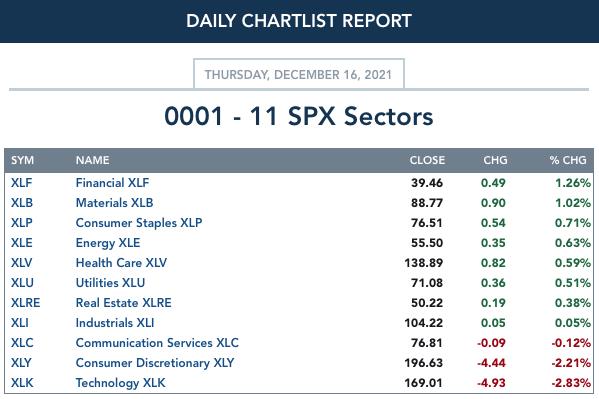599x399 pixels.
Task: Click the Thursday, December 16, 2021 date box
Action: pos(299,74)
